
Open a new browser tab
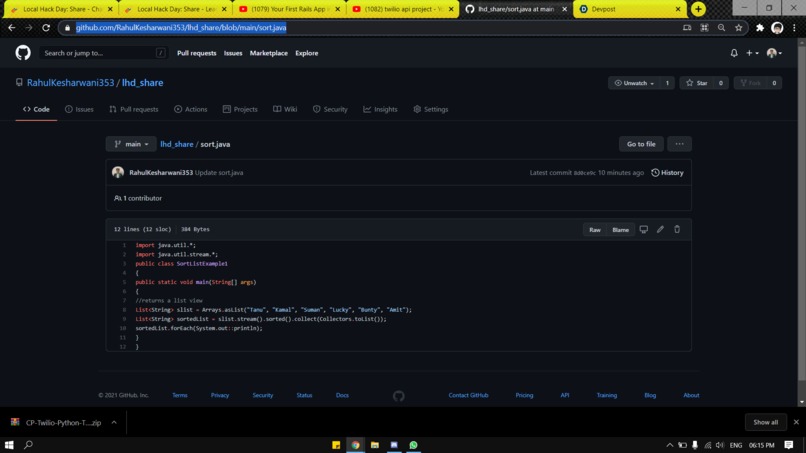[698, 9]
